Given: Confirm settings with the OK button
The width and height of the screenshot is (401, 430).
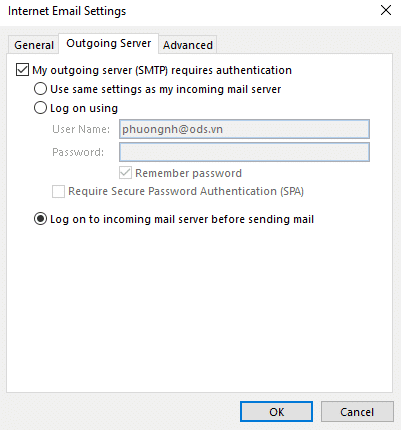Looking at the screenshot, I should tap(276, 412).
